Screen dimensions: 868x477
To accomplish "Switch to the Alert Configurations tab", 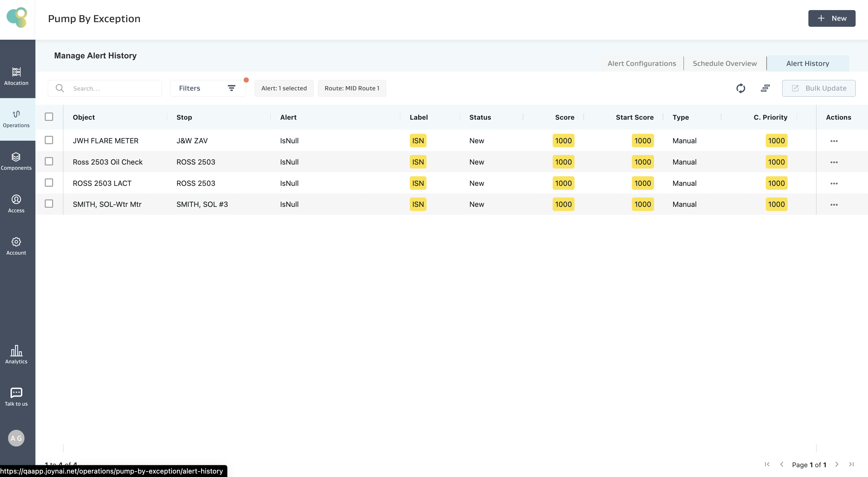I will [x=642, y=63].
